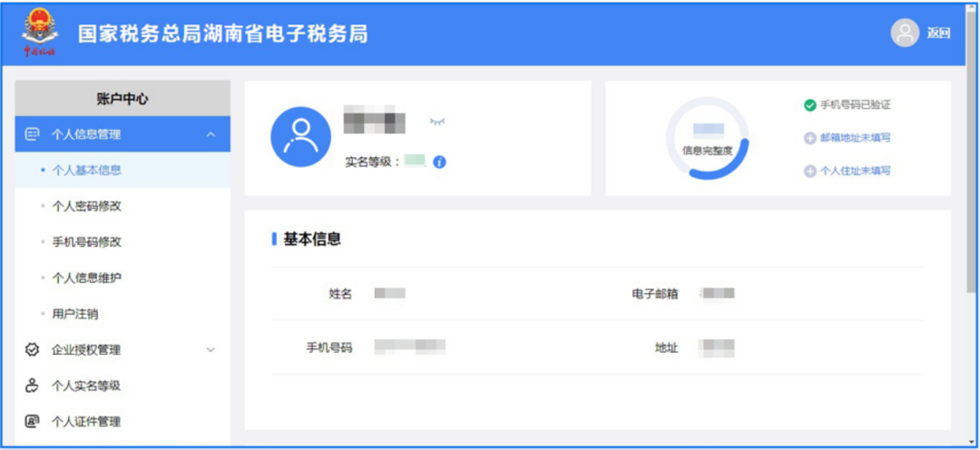Open 个人密码修改 menu item
The width and height of the screenshot is (980, 450).
tap(122, 206)
